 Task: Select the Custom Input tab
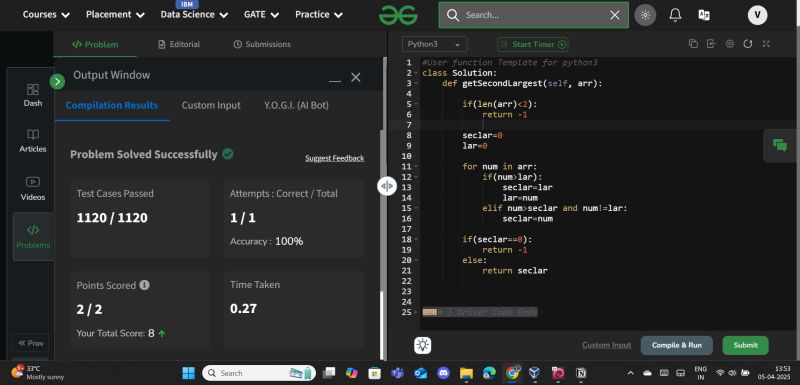point(211,106)
